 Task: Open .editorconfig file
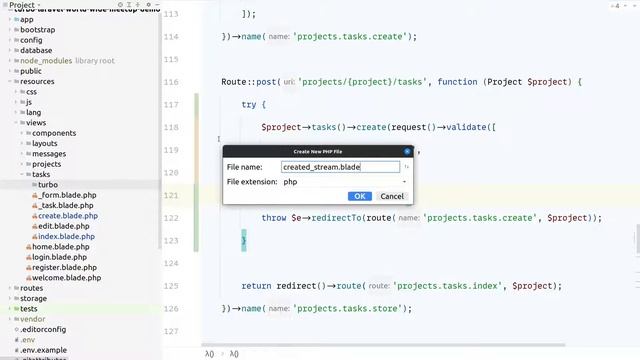tap(43, 329)
